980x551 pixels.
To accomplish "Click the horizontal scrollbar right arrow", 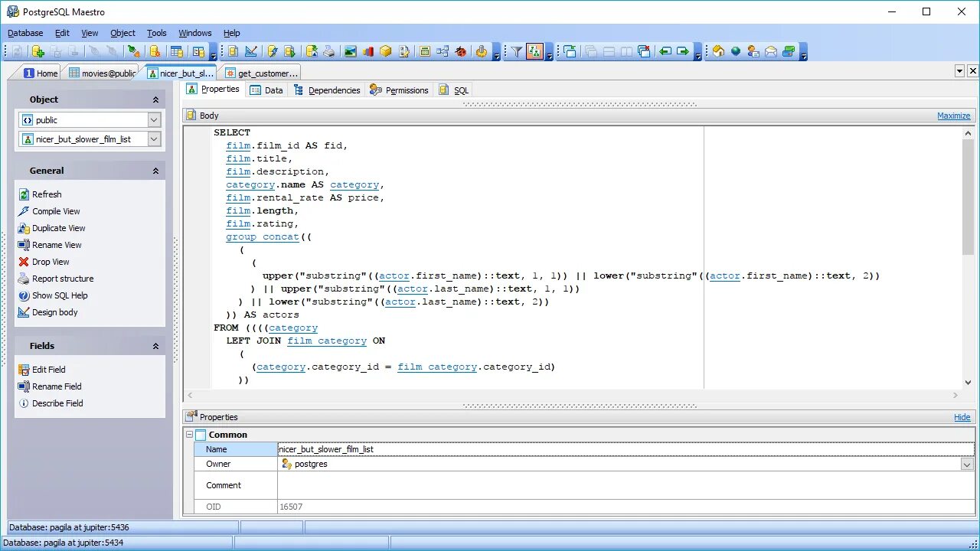I will 955,396.
